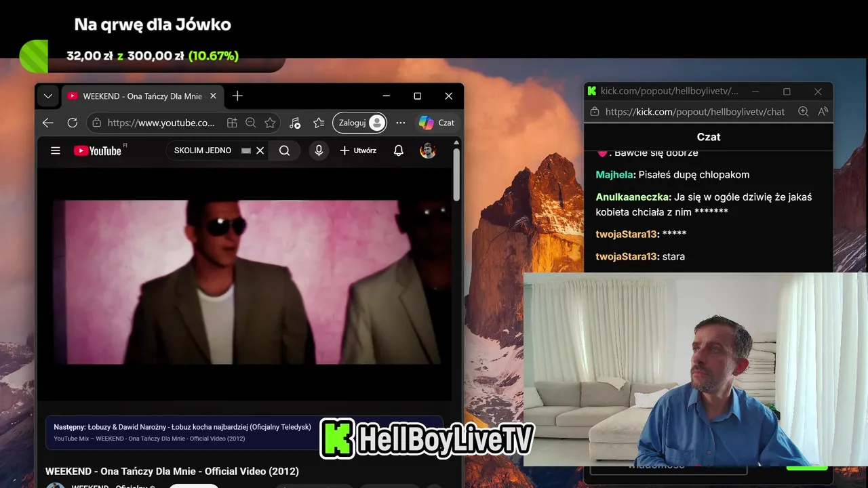The width and height of the screenshot is (868, 488).
Task: Click the zoom icon in Kick address bar
Action: point(804,112)
